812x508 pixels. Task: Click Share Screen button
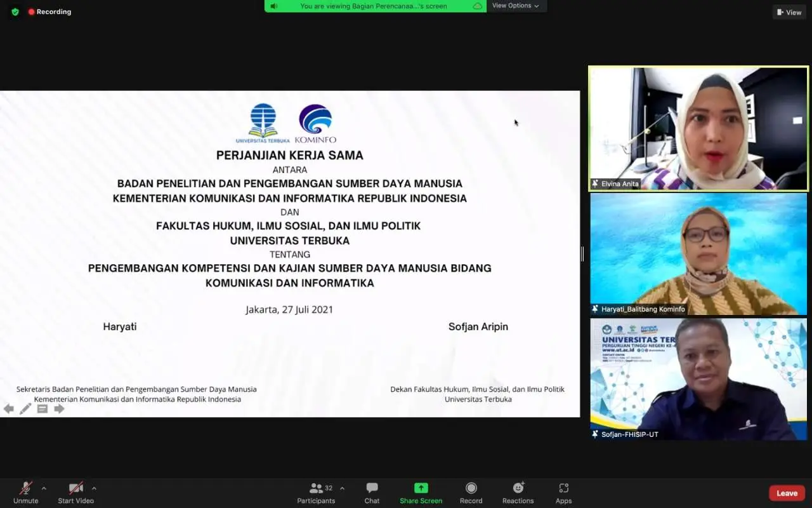click(x=421, y=492)
